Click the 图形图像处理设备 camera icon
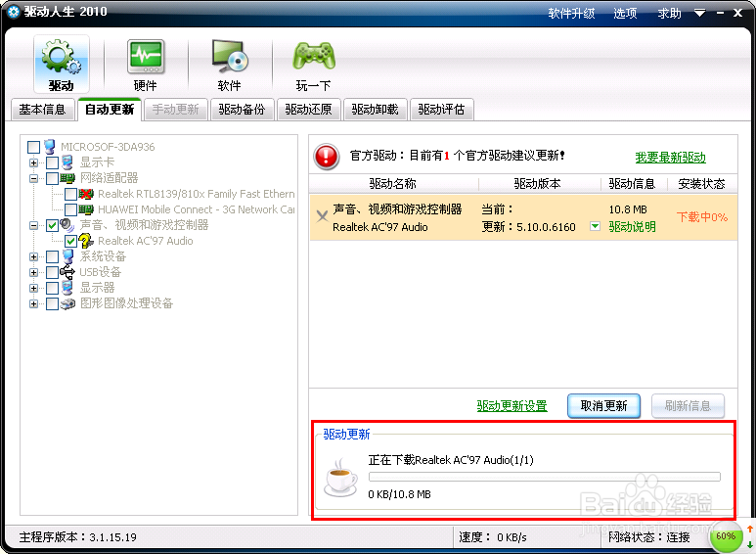This screenshot has width=756, height=554. [x=67, y=303]
